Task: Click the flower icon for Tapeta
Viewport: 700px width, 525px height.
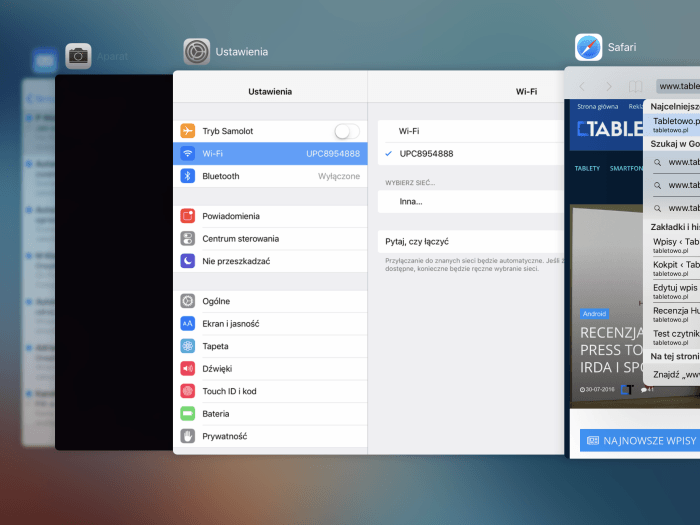Action: coord(188,346)
